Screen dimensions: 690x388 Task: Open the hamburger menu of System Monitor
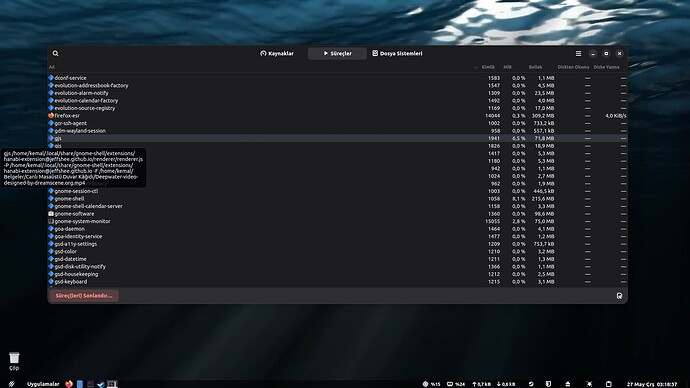(x=578, y=53)
